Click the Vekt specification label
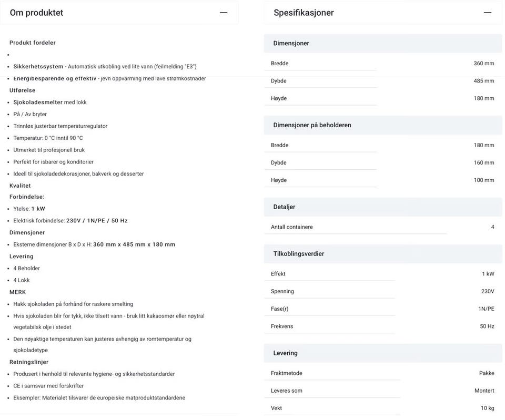 (277, 408)
